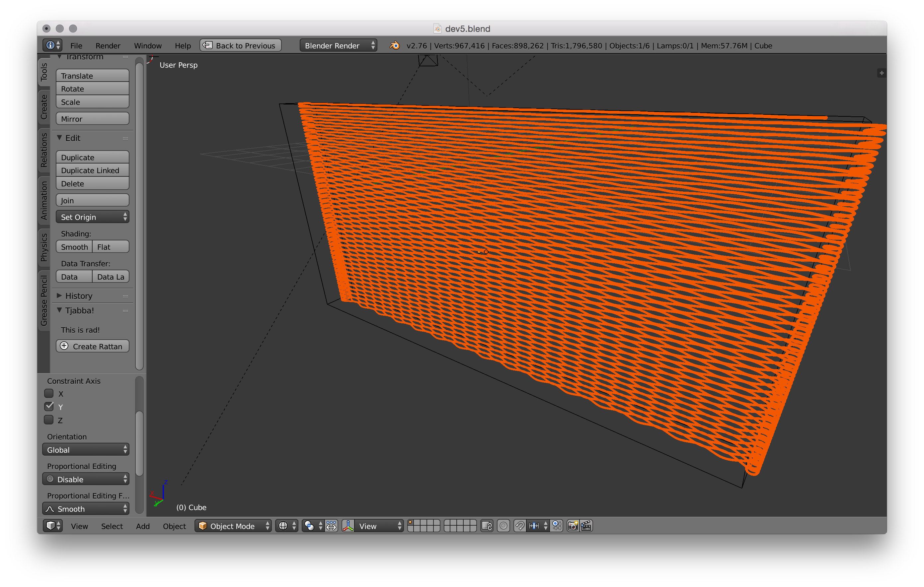The image size is (924, 587).
Task: Click the plus icon on Create Rattan
Action: pos(64,346)
